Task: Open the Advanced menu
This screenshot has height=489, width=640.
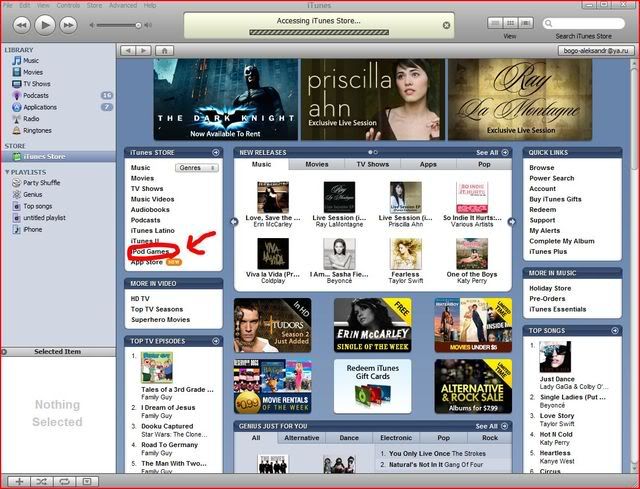Action: pos(123,5)
